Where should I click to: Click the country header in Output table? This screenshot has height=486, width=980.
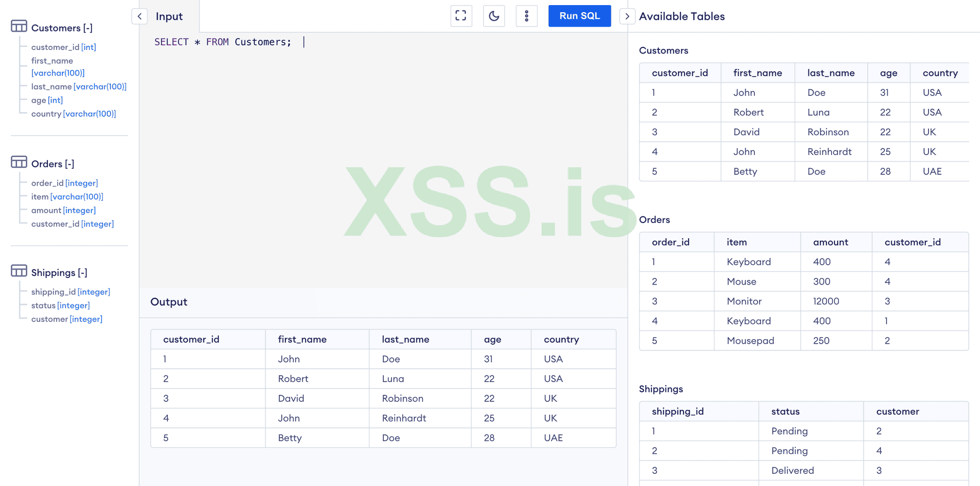click(561, 340)
